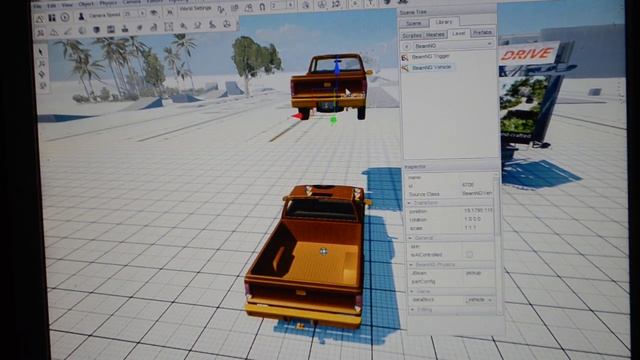Click the Camera Speed stepper arrows
The height and width of the screenshot is (360, 640).
(142, 13)
